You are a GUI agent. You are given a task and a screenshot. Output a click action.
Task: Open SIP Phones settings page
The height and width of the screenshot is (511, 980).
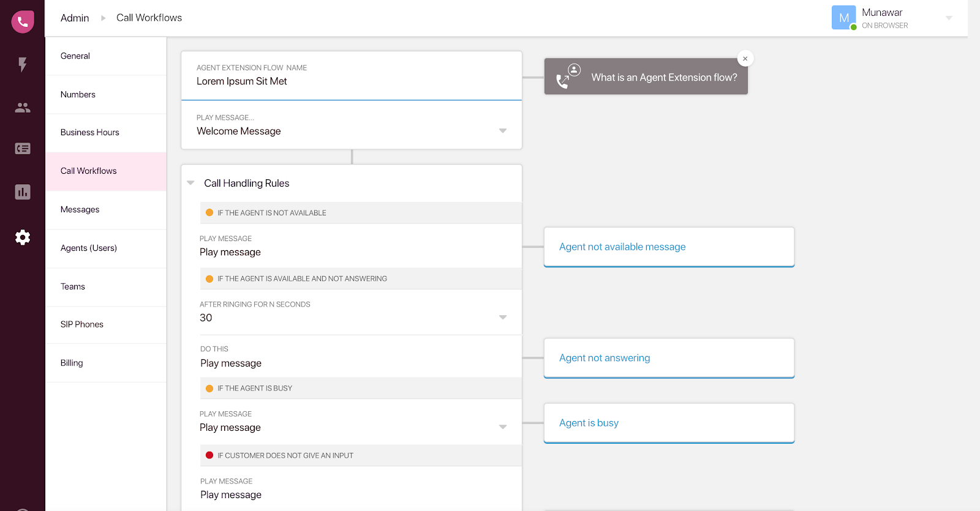[82, 324]
